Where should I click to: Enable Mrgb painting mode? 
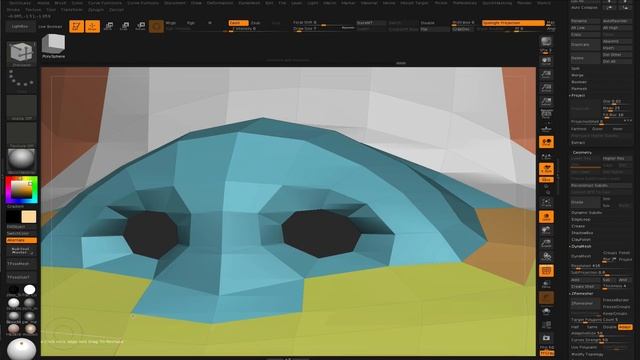click(171, 23)
